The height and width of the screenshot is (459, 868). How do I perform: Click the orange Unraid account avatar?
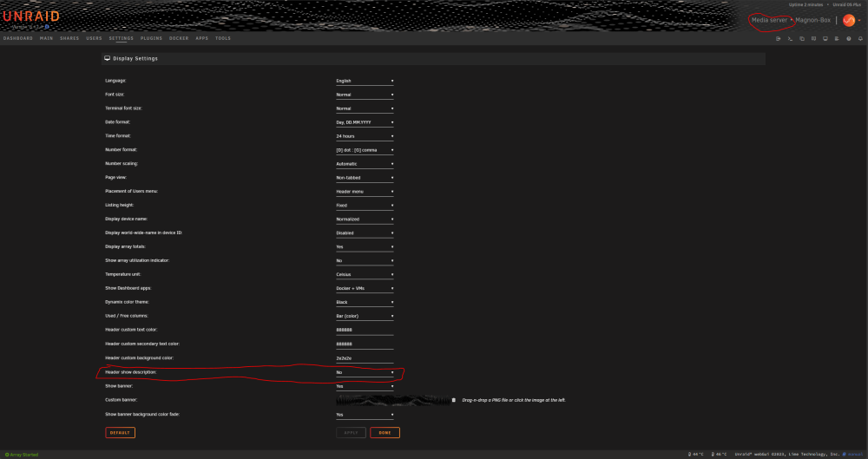coord(849,20)
